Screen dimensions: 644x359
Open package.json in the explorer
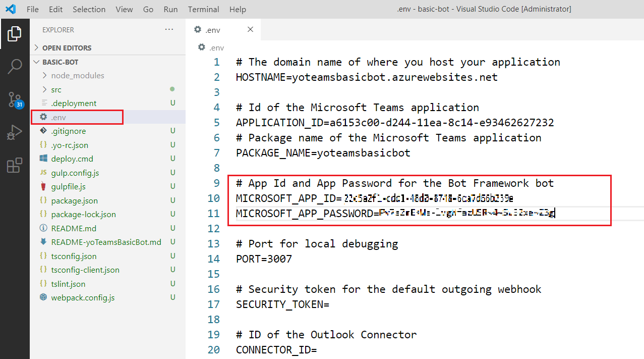point(74,200)
